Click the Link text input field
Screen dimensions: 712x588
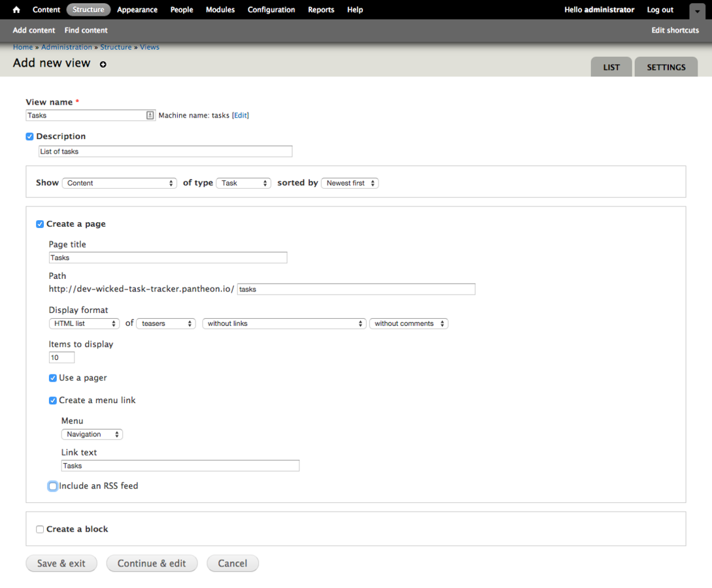click(x=180, y=466)
